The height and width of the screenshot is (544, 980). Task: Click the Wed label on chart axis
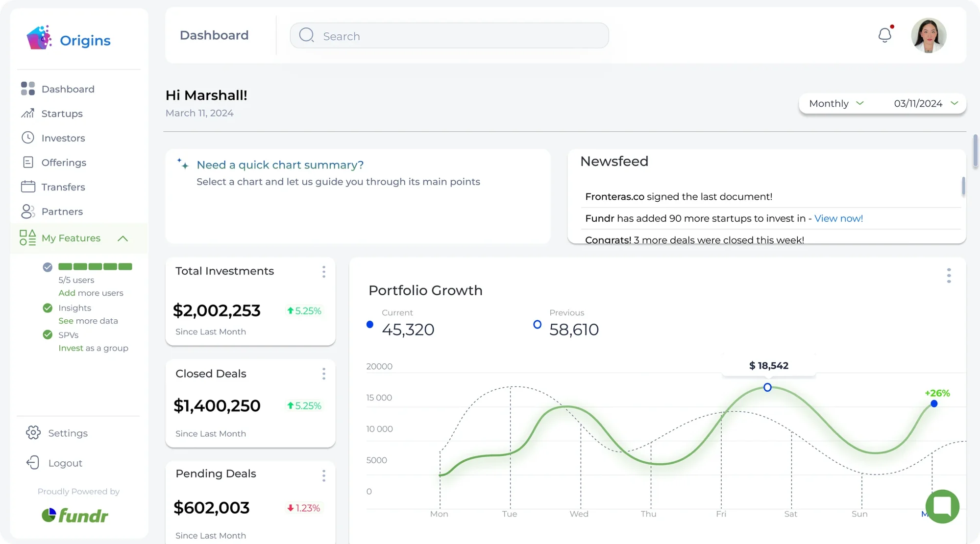click(x=579, y=514)
